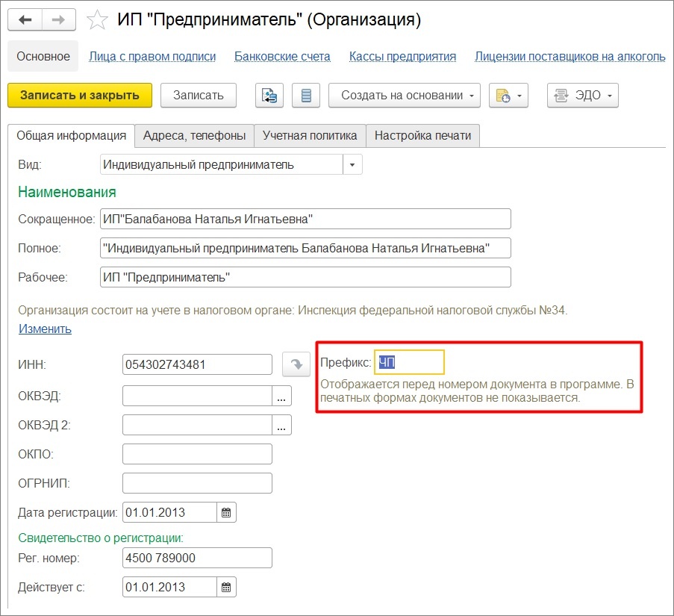Screen dimensions: 674x616
Task: Click the Рег. номер input field
Action: point(197,558)
